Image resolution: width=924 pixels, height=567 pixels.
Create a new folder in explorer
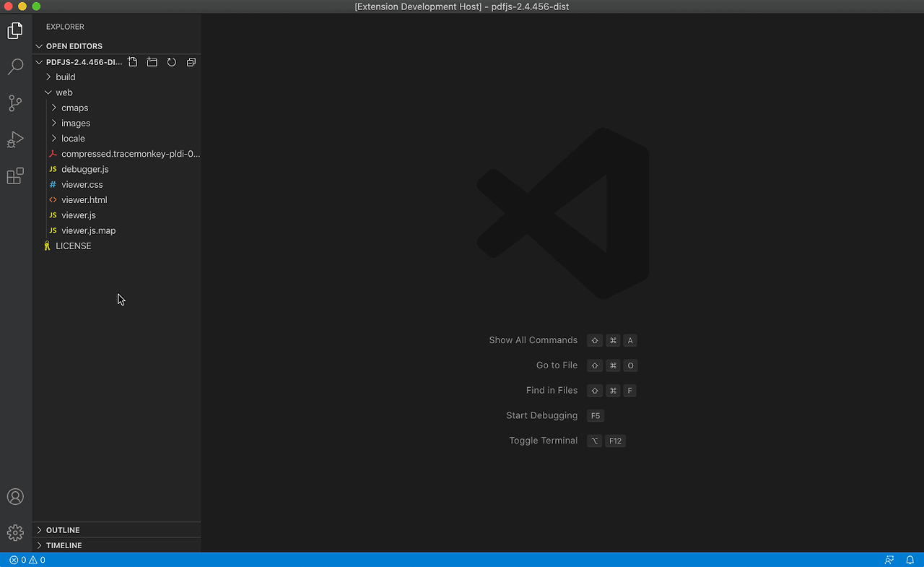pos(152,62)
